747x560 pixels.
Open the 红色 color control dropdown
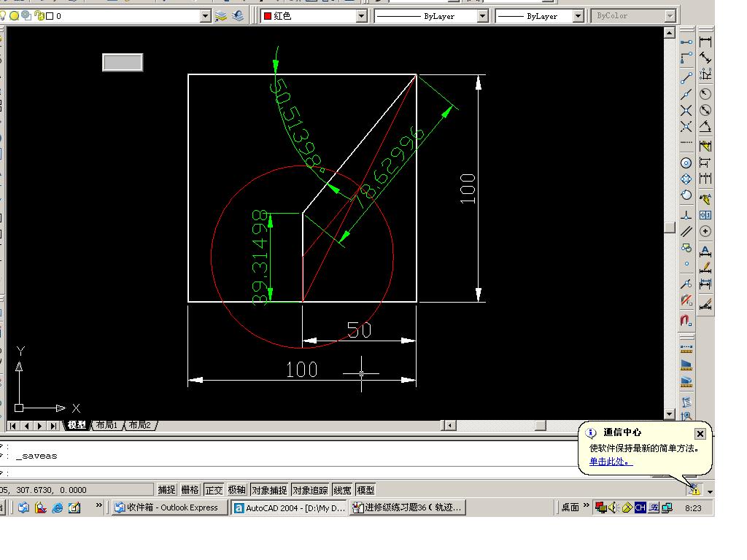click(x=362, y=16)
